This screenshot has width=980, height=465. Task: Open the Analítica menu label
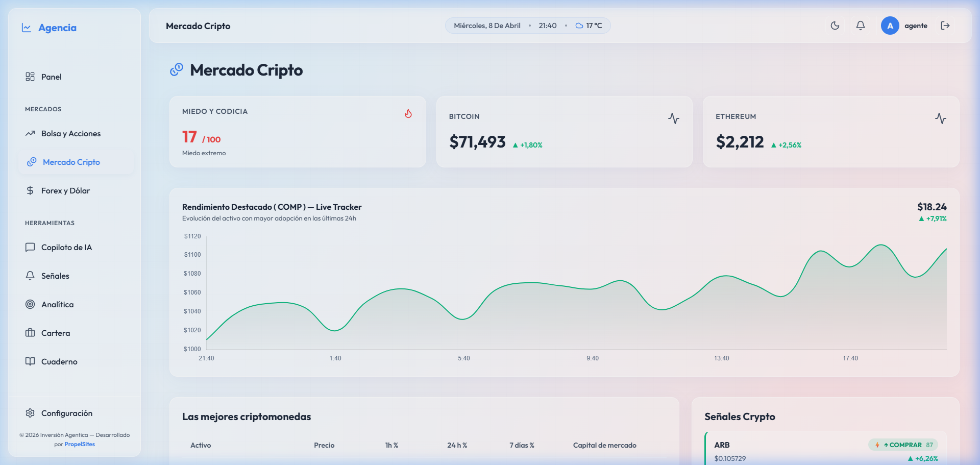tap(58, 304)
